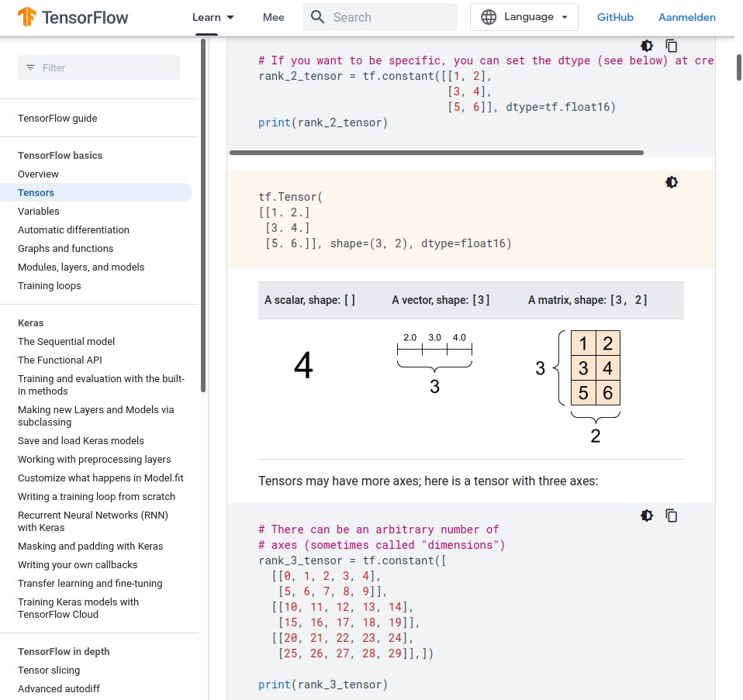Open Tensor slicing guide
The image size is (743, 700).
(49, 671)
